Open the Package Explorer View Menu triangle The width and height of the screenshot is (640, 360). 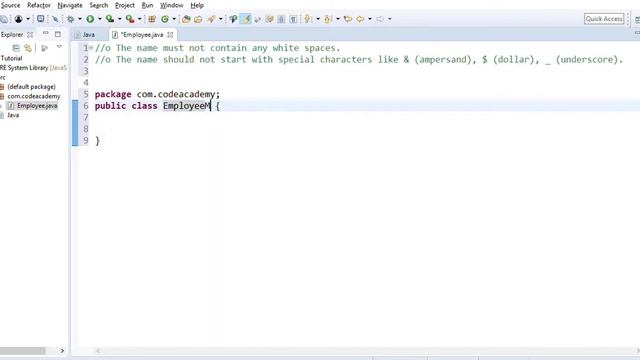[x=59, y=47]
